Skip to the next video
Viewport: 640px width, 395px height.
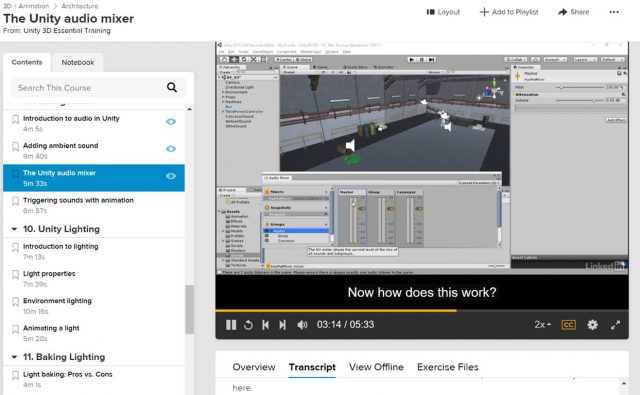click(282, 325)
